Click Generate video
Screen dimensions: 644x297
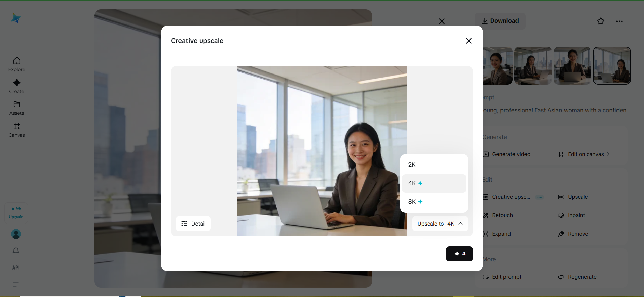506,154
